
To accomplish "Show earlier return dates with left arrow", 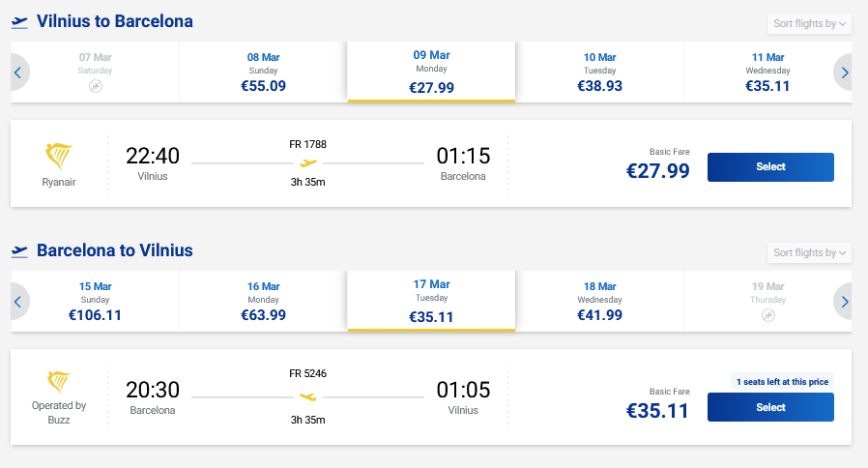I will point(17,302).
